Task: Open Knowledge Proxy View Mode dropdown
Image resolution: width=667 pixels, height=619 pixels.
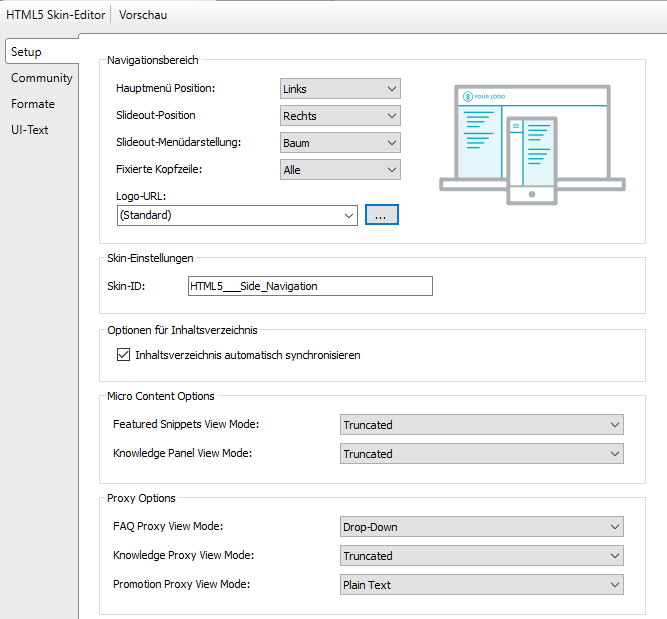Action: point(482,556)
